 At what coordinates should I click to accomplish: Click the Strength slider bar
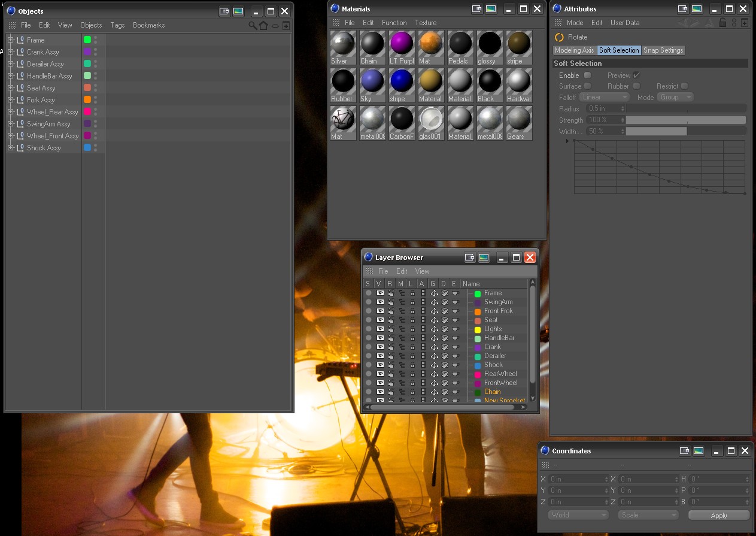tap(685, 120)
